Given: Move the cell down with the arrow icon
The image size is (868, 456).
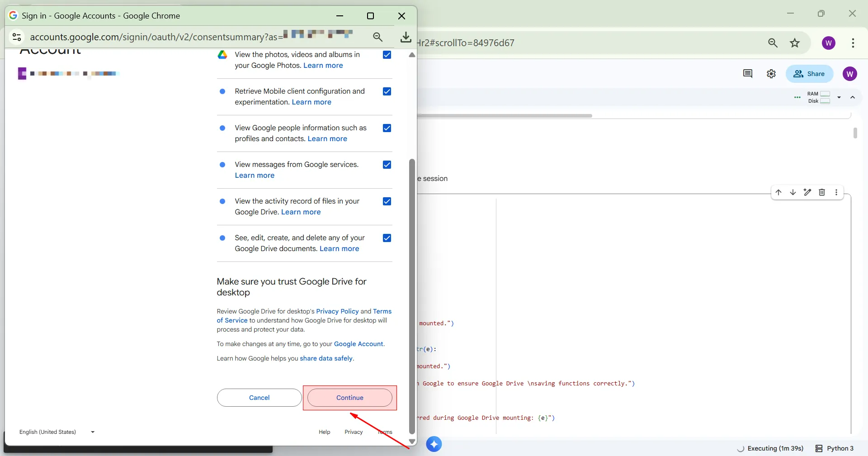Looking at the screenshot, I should [x=793, y=192].
